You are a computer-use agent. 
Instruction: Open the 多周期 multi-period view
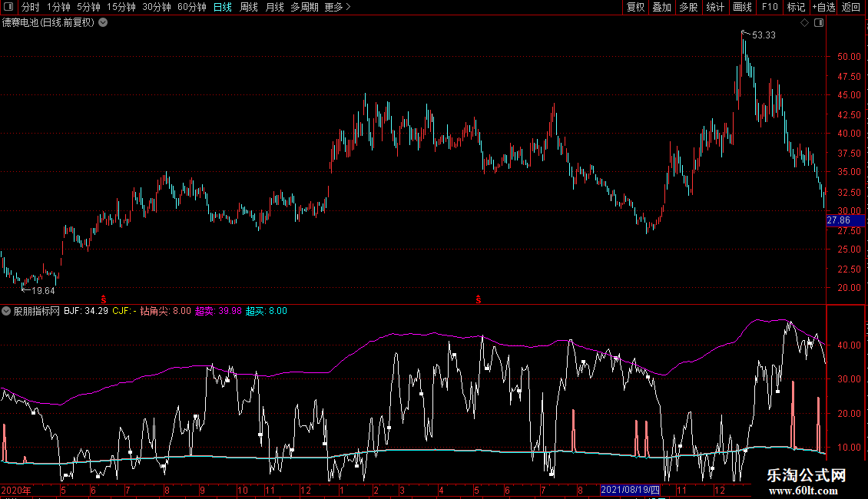[x=304, y=7]
